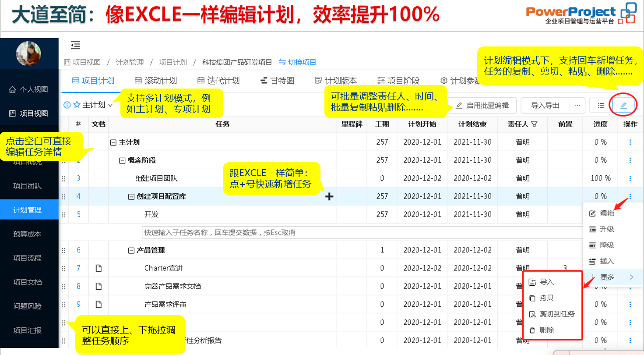644x355 pixels.
Task: Collapse the sidebar with hamburger icon
Action: pyautogui.click(x=76, y=45)
